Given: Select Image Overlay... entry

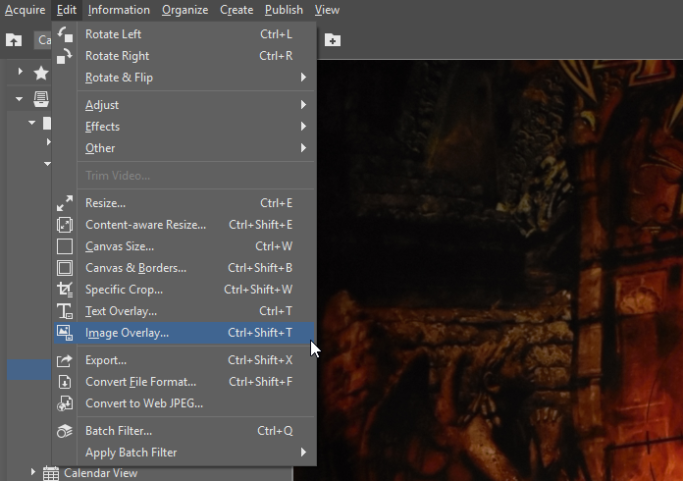Looking at the screenshot, I should click(184, 333).
